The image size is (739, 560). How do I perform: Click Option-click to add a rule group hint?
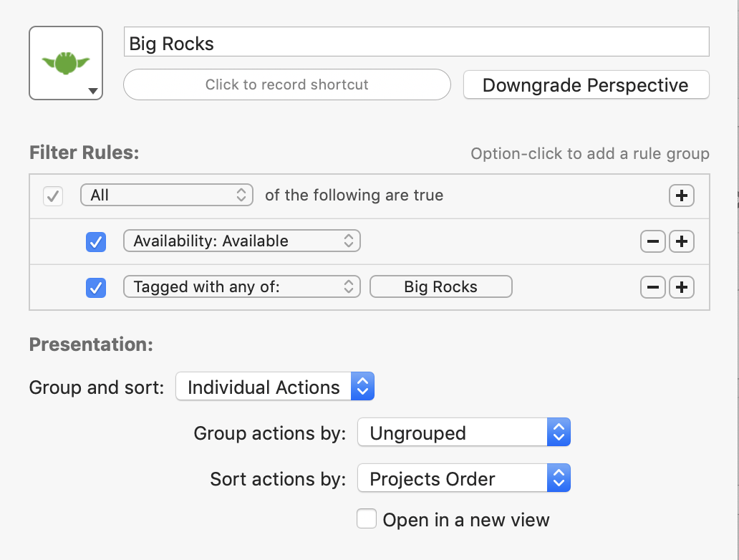590,154
